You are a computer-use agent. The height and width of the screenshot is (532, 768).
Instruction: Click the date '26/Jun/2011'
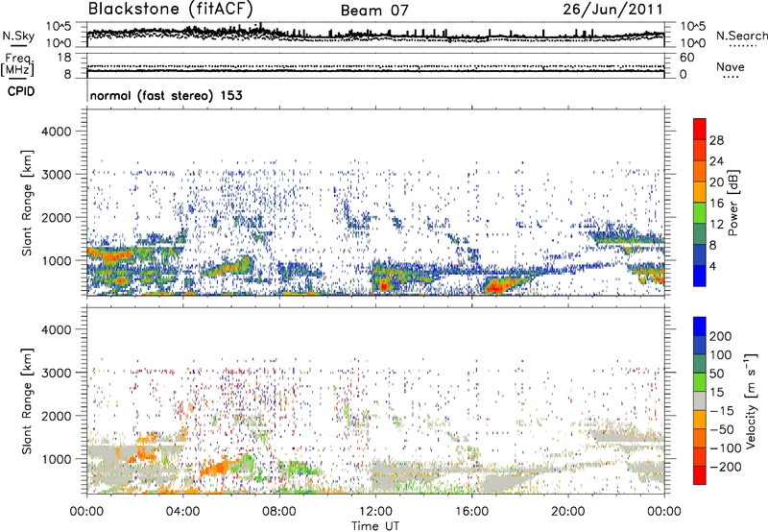pyautogui.click(x=612, y=10)
